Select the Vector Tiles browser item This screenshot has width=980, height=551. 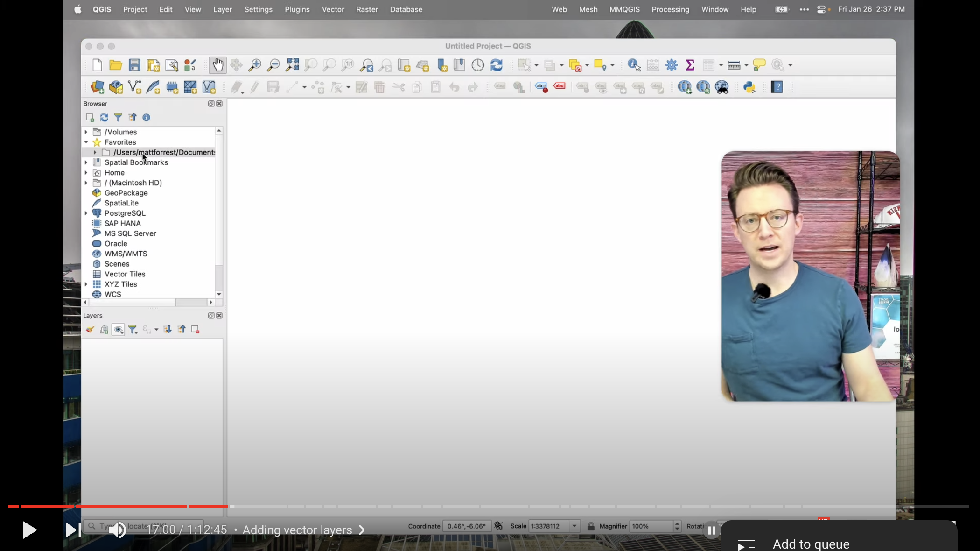pyautogui.click(x=125, y=274)
